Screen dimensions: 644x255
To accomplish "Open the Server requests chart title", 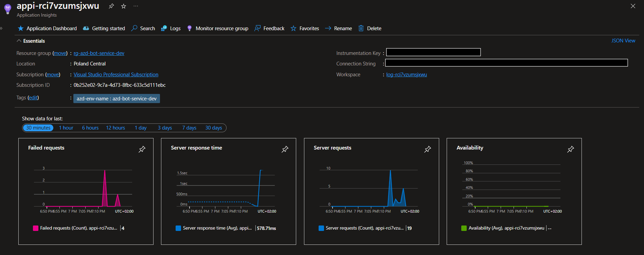I will tap(333, 148).
